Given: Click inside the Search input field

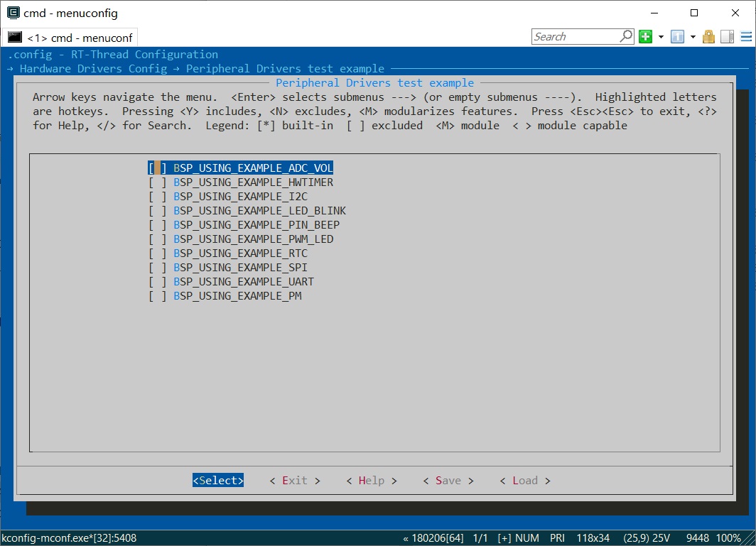Looking at the screenshot, I should click(574, 36).
